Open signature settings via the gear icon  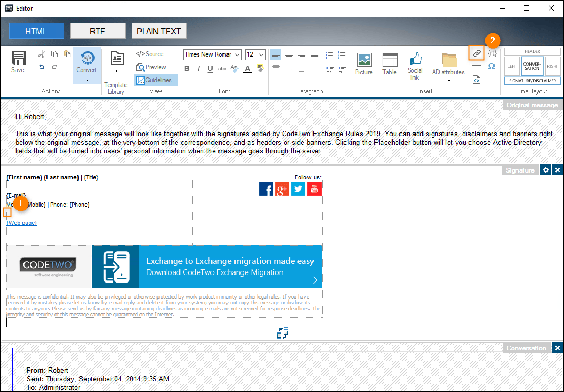tap(546, 169)
